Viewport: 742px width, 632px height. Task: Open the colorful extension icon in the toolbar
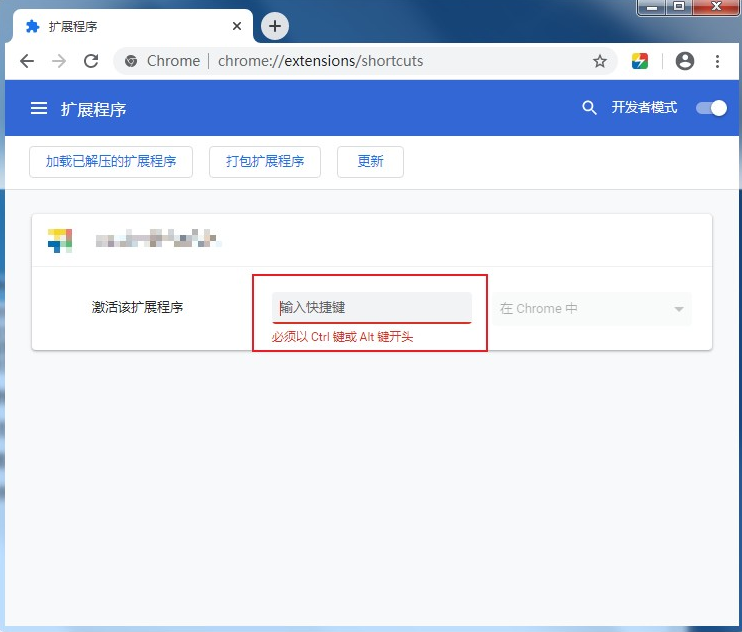point(640,61)
